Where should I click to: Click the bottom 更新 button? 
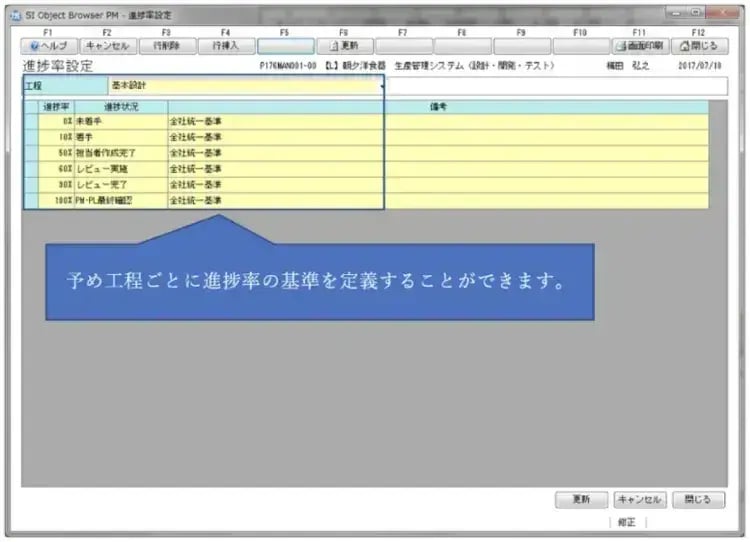pyautogui.click(x=581, y=499)
